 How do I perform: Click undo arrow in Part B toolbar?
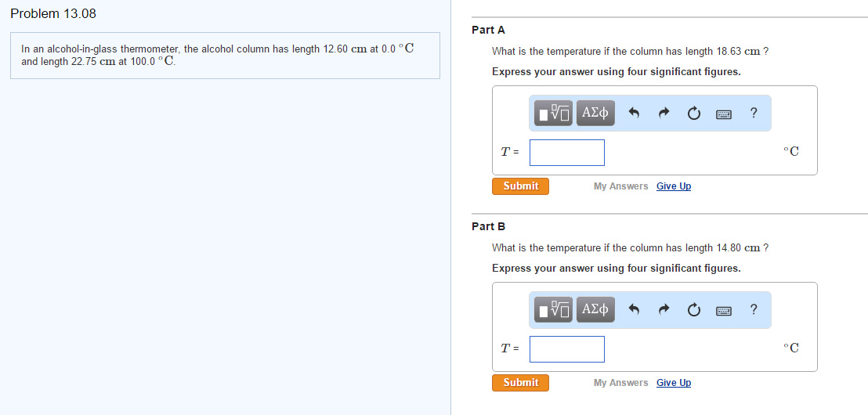coord(635,310)
